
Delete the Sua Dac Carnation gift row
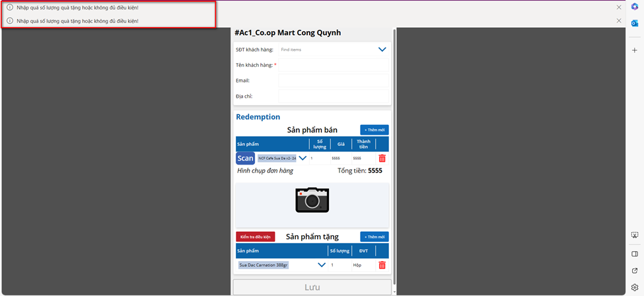(382, 265)
